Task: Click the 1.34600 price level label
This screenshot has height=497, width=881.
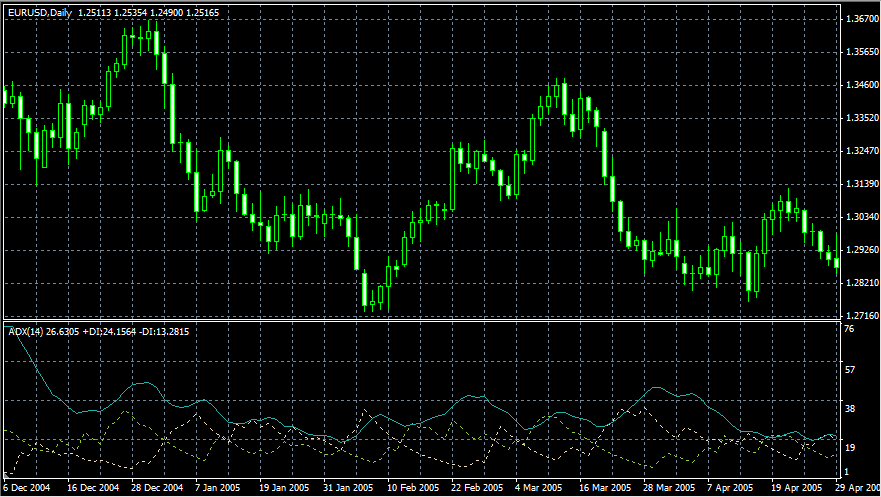Action: [861, 85]
